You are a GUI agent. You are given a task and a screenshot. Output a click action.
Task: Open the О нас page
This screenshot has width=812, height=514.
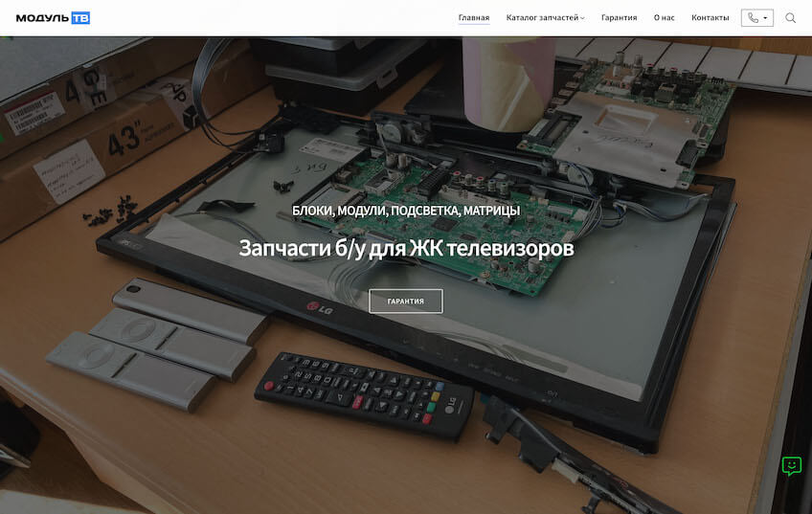coord(664,17)
